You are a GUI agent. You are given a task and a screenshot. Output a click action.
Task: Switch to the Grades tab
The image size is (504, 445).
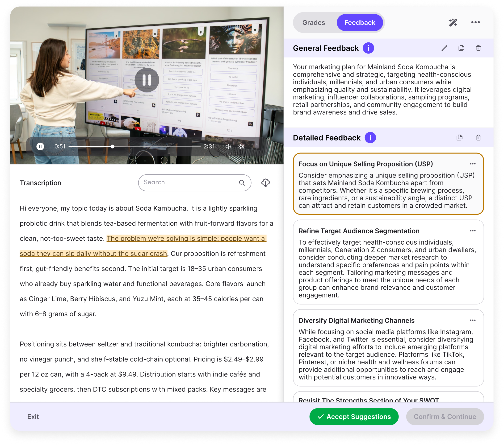(313, 23)
